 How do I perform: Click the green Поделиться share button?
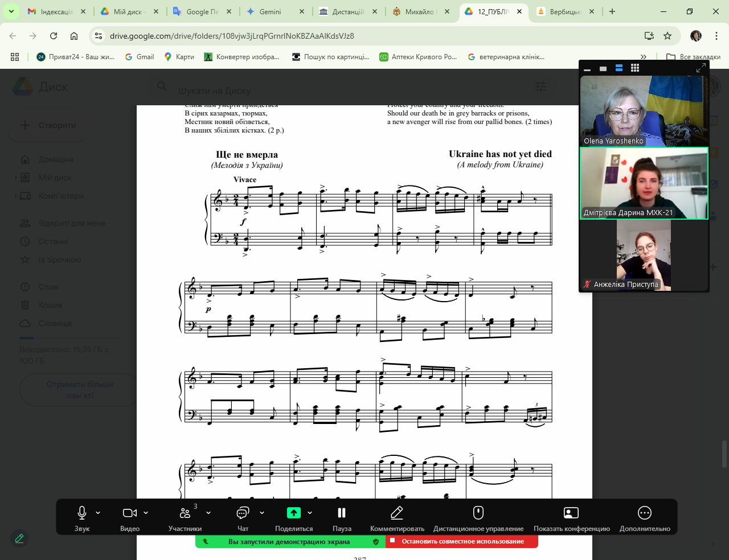coord(294,513)
